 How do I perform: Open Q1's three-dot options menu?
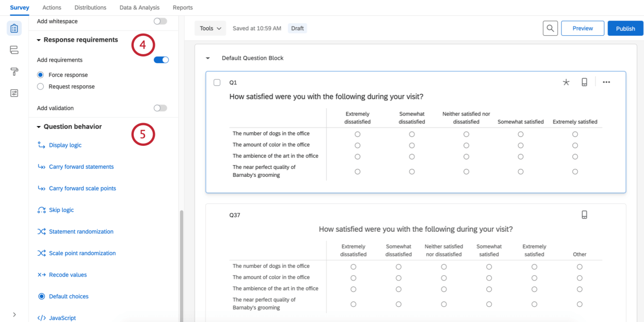tap(606, 82)
